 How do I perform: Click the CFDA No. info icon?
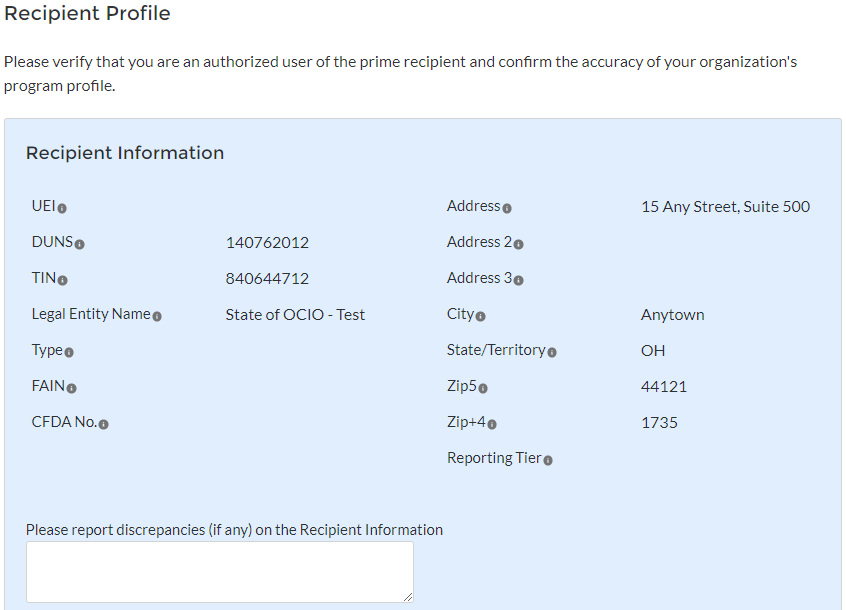pyautogui.click(x=104, y=424)
